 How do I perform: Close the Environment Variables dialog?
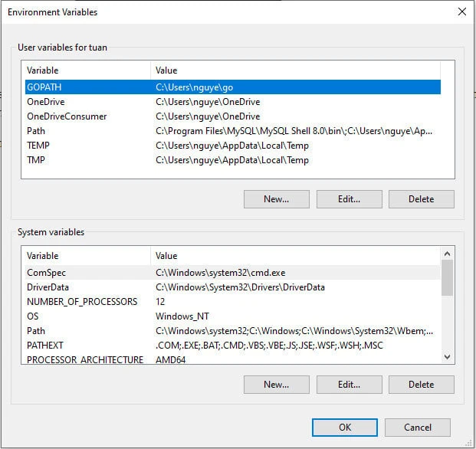coord(461,12)
